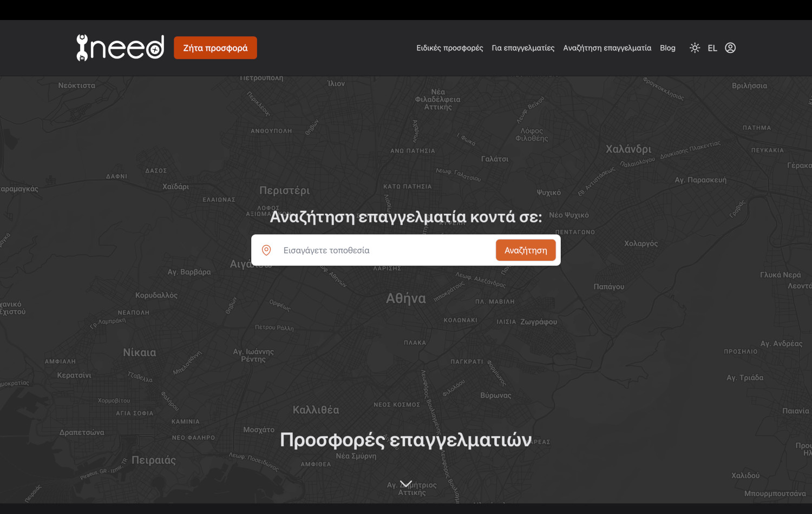Open the EL language selector
Image resolution: width=812 pixels, height=514 pixels.
click(712, 48)
